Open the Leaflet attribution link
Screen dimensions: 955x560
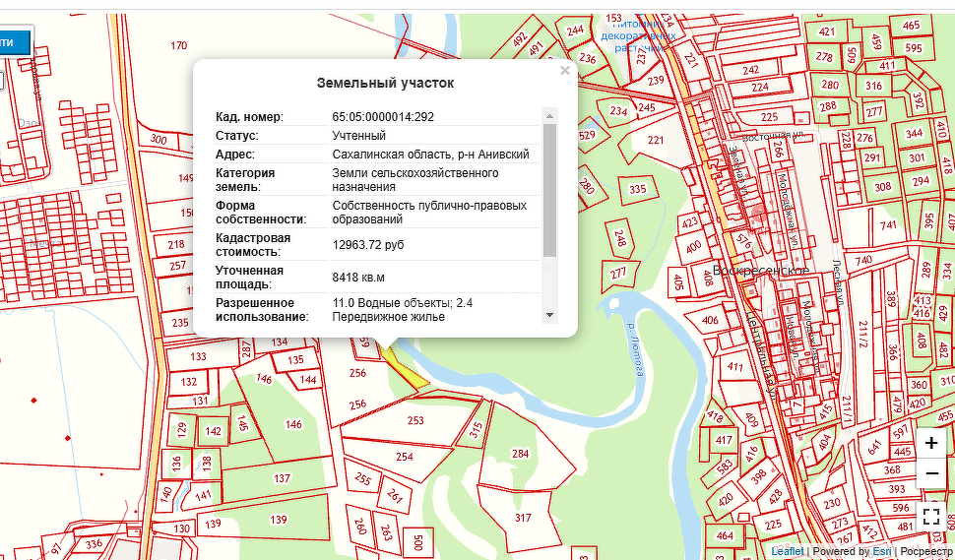[x=787, y=551]
